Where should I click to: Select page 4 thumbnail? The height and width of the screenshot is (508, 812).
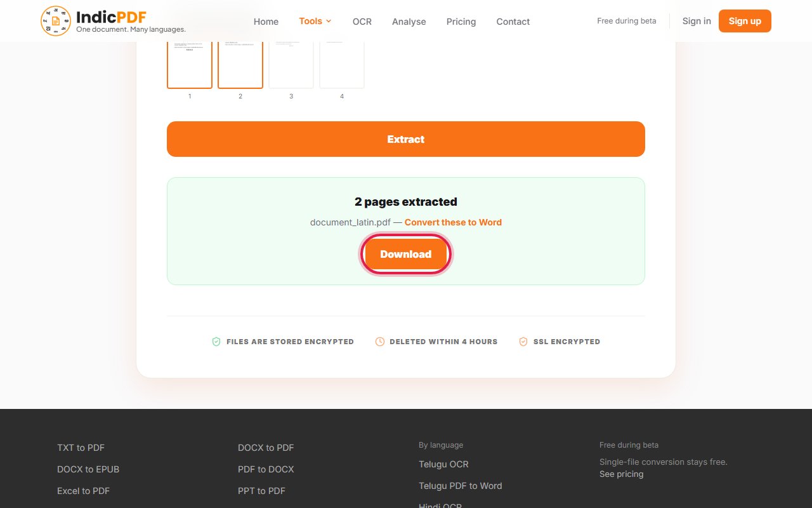[x=342, y=65]
